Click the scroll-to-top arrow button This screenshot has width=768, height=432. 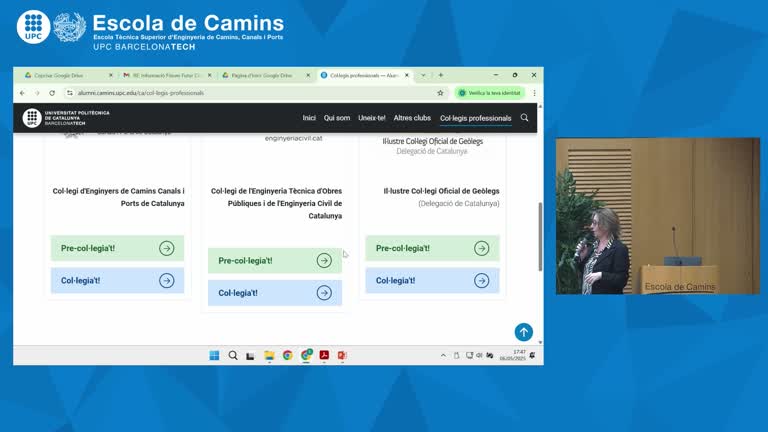[x=523, y=332]
